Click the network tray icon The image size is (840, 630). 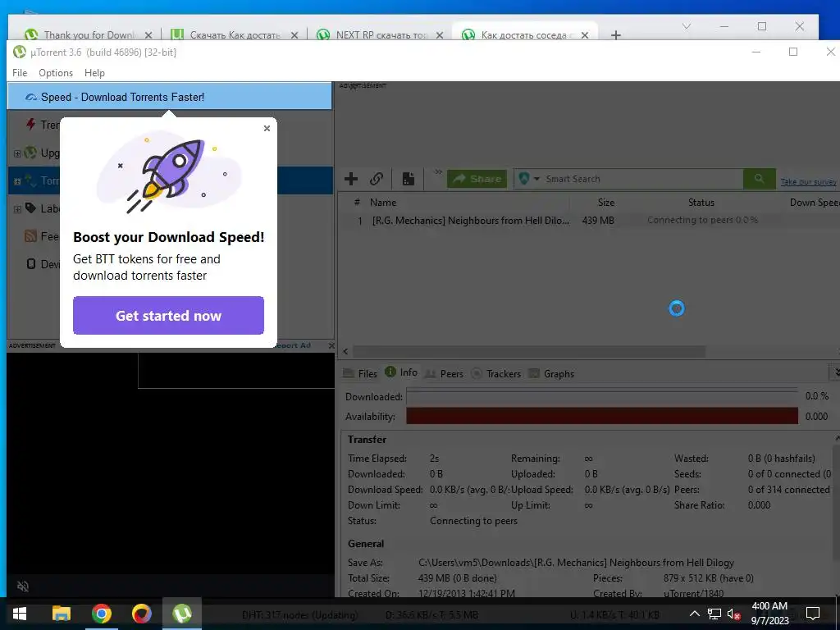[x=714, y=614]
